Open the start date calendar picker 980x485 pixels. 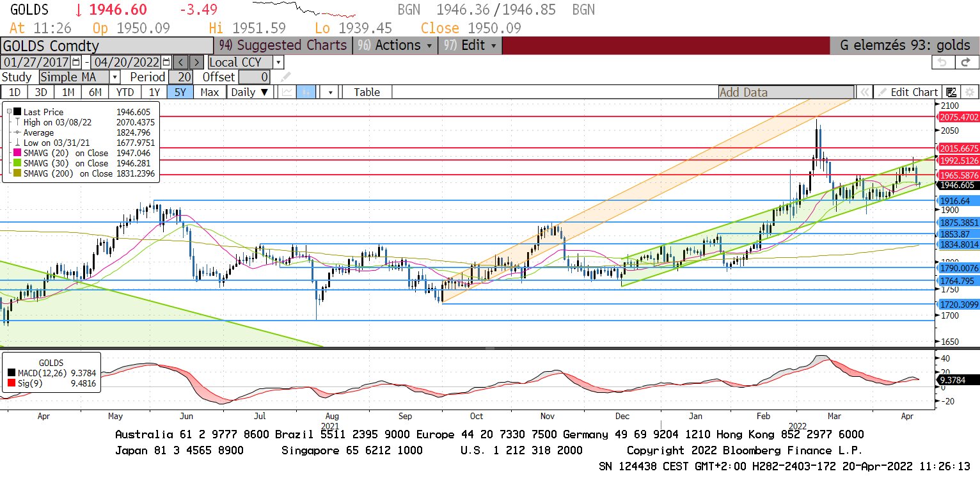click(76, 62)
